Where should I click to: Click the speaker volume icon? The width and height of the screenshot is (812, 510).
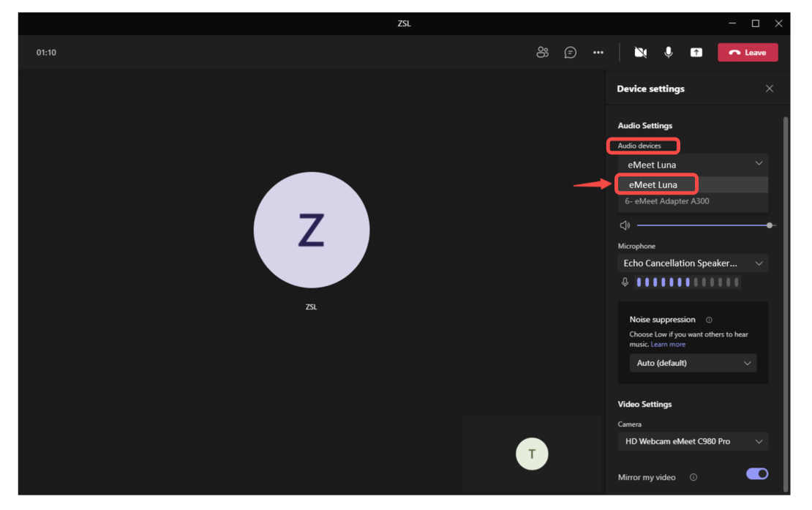tap(625, 225)
